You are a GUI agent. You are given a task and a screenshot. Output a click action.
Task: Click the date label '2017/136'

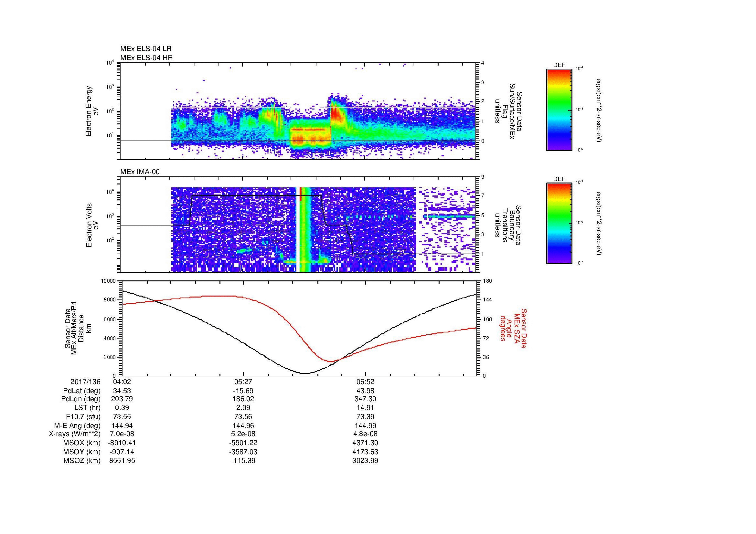click(x=85, y=382)
